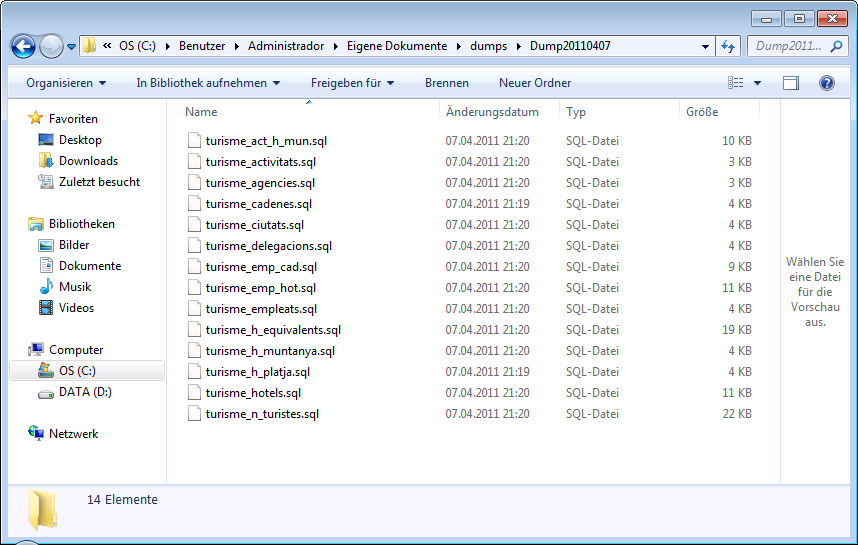858x545 pixels.
Task: Click the dumps segment in address path
Action: [489, 46]
